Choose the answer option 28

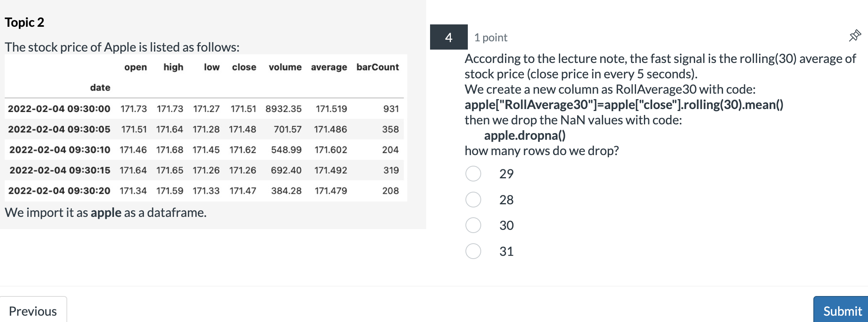click(x=473, y=200)
